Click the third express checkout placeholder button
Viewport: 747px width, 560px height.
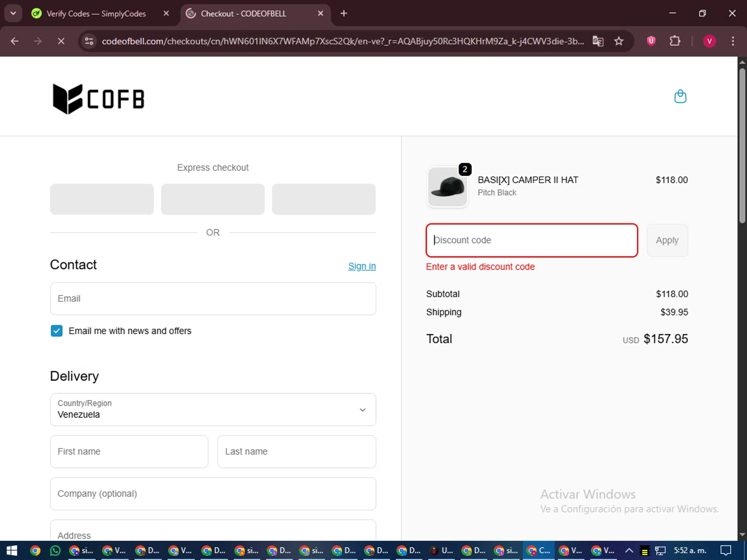pos(324,199)
